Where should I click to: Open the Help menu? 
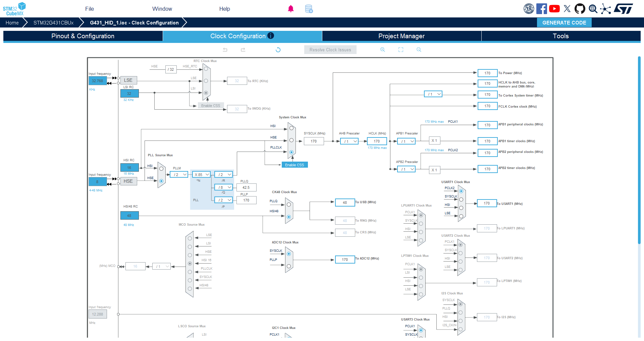(225, 9)
